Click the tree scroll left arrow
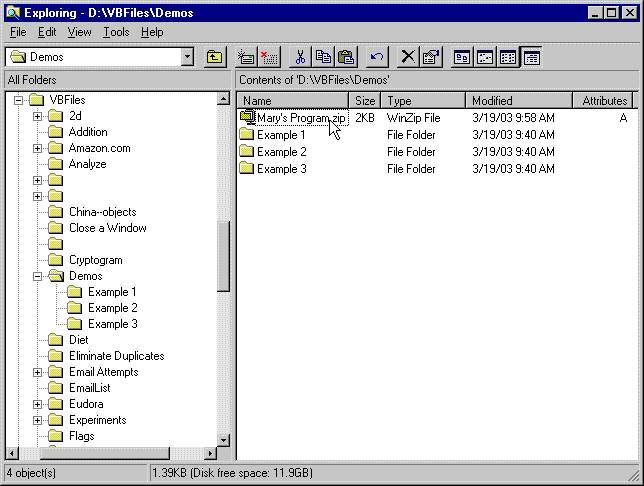Viewport: 644px width, 486px height. [x=12, y=453]
